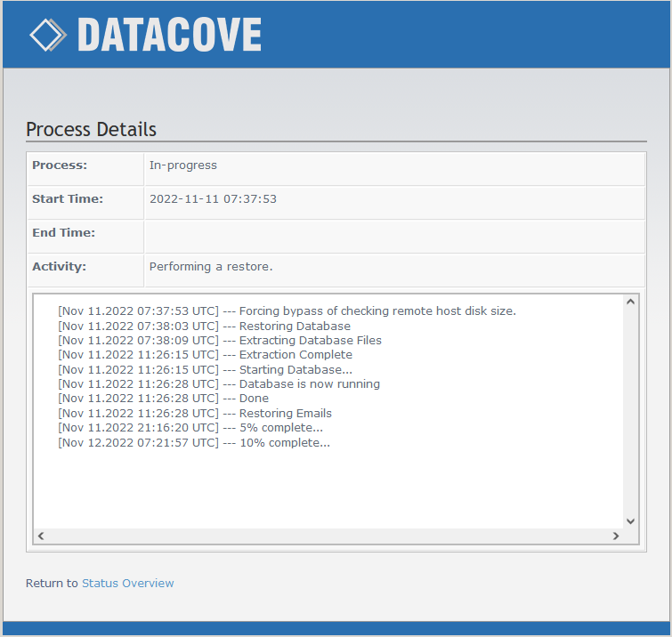672x637 pixels.
Task: Click the Done log line
Action: (163, 399)
